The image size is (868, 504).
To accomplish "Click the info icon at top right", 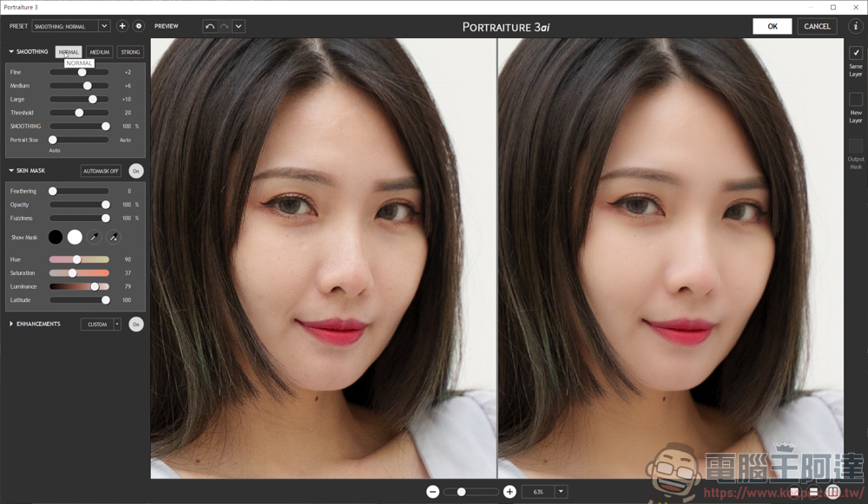I will [855, 26].
